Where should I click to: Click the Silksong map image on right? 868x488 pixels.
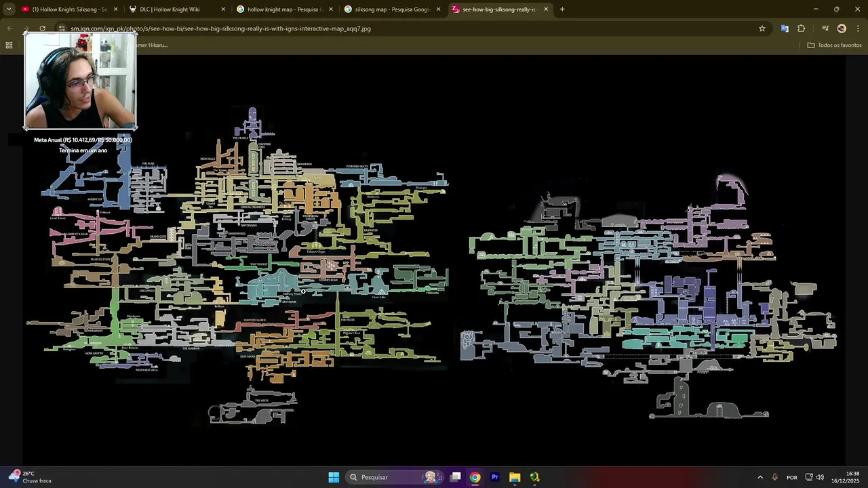pyautogui.click(x=649, y=296)
